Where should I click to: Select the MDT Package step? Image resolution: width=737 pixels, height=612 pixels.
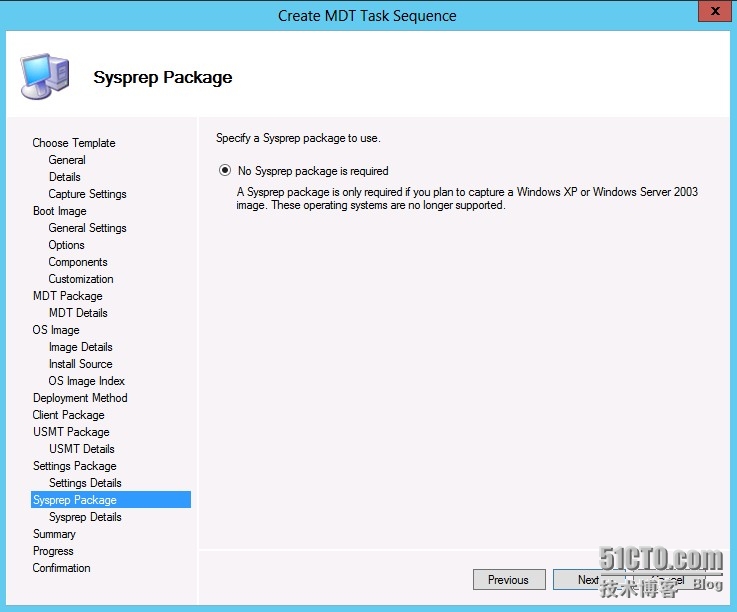coord(68,296)
